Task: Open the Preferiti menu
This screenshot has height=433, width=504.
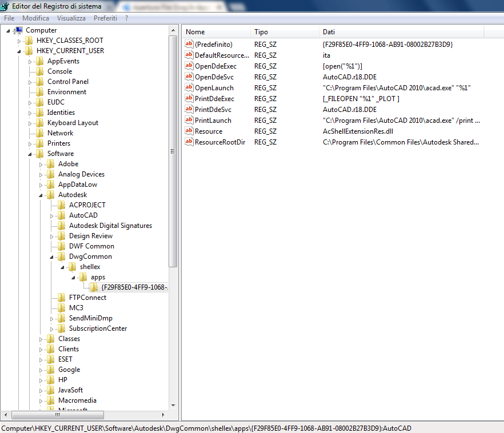Action: click(105, 18)
